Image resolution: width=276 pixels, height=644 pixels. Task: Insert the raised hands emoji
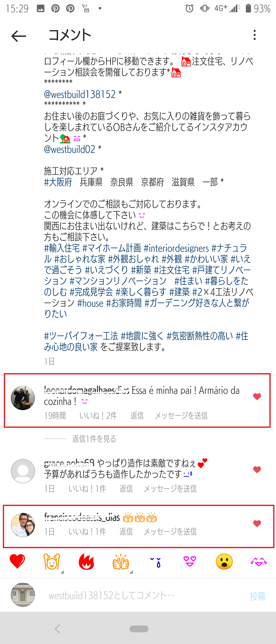pos(52,561)
